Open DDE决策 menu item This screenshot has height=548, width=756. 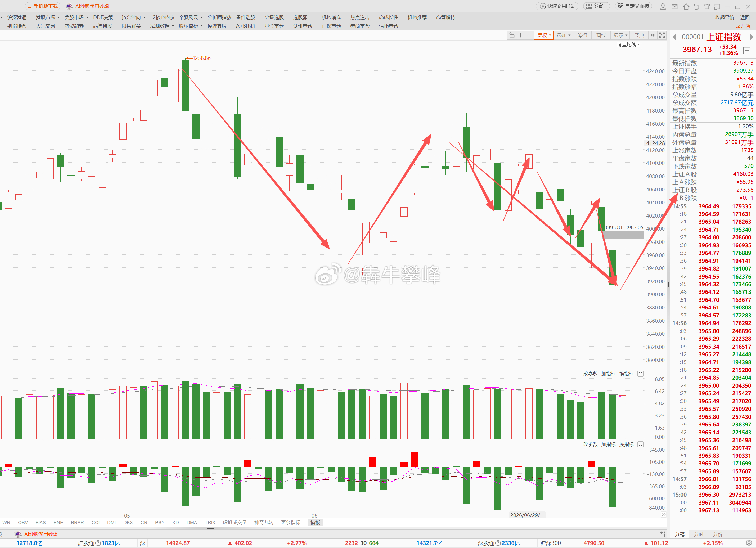point(103,17)
